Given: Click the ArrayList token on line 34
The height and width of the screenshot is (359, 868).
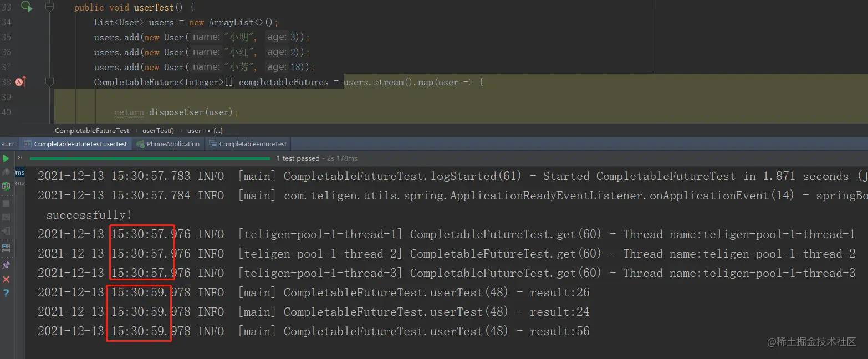Looking at the screenshot, I should (231, 23).
